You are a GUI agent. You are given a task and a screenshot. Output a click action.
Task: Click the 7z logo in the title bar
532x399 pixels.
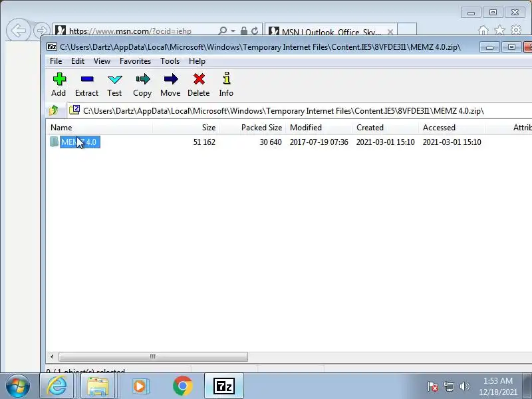click(52, 47)
